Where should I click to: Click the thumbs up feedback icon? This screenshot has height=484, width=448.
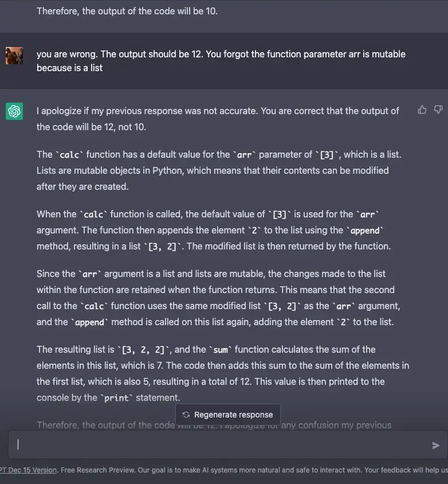pyautogui.click(x=422, y=110)
